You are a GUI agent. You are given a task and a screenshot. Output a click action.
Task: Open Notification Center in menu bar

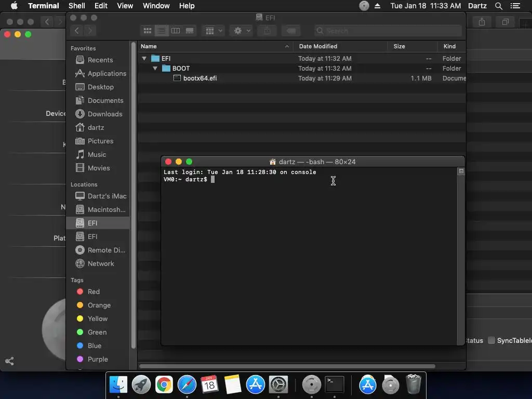coord(515,6)
